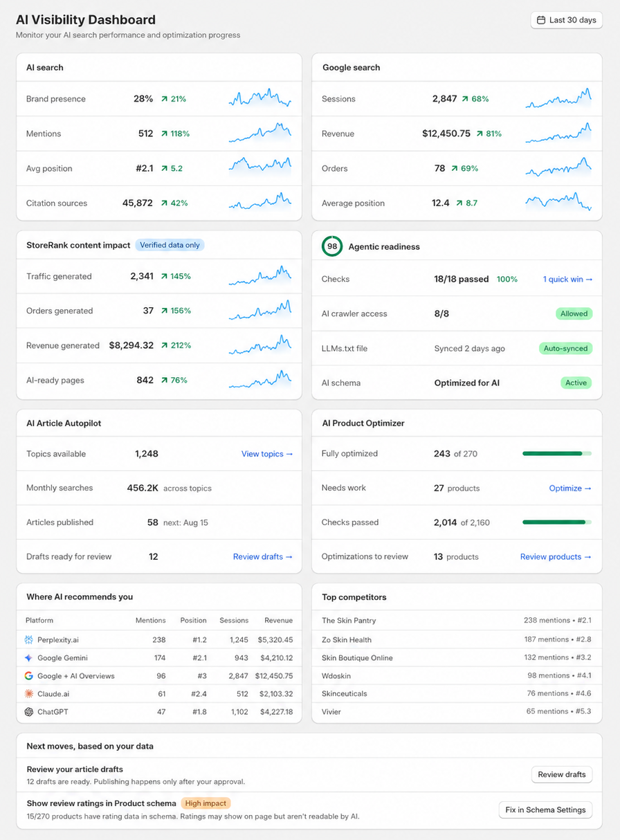
Task: Follow the Review drafts arrow link in Autopilot
Action: (263, 557)
